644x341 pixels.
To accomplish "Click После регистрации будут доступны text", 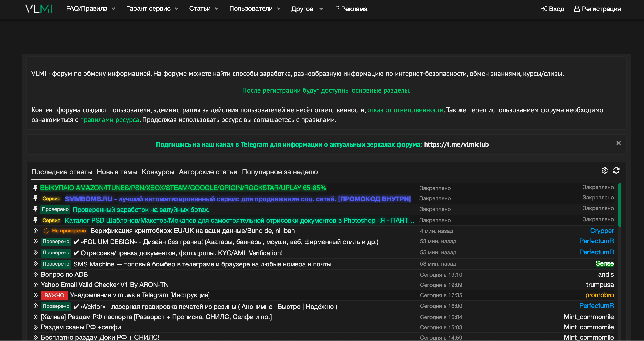I will click(x=326, y=90).
